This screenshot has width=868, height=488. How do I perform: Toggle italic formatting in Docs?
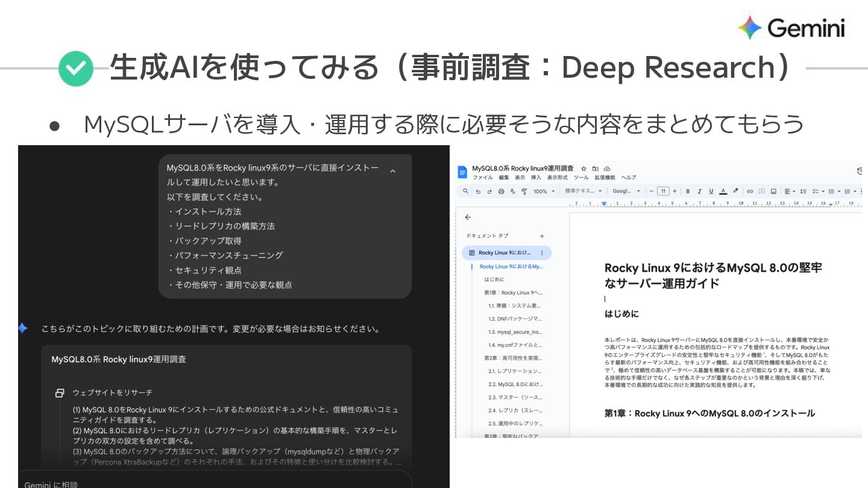pyautogui.click(x=699, y=191)
